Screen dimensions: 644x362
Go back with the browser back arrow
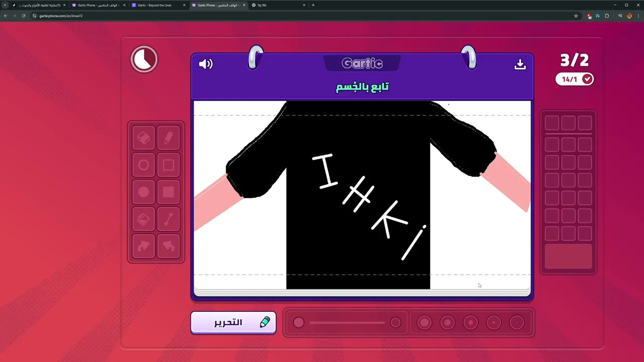6,16
